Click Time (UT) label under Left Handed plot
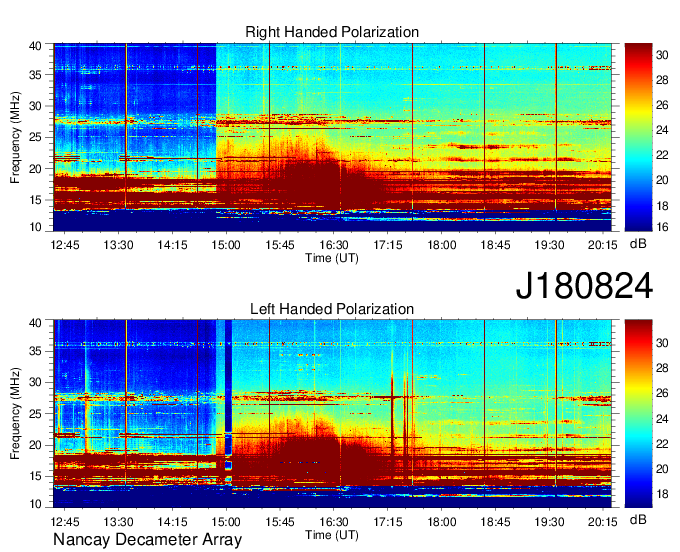Viewport: 680px width, 552px height. coord(332,535)
